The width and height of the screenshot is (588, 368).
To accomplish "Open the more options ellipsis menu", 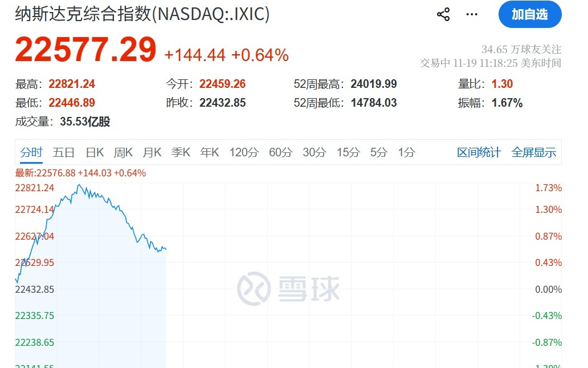I will tap(471, 14).
